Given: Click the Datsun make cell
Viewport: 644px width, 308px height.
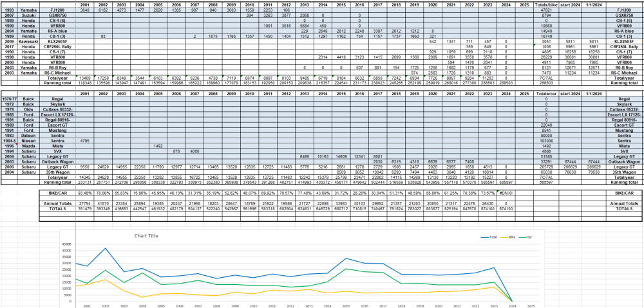Looking at the screenshot, I should click(x=29, y=136).
